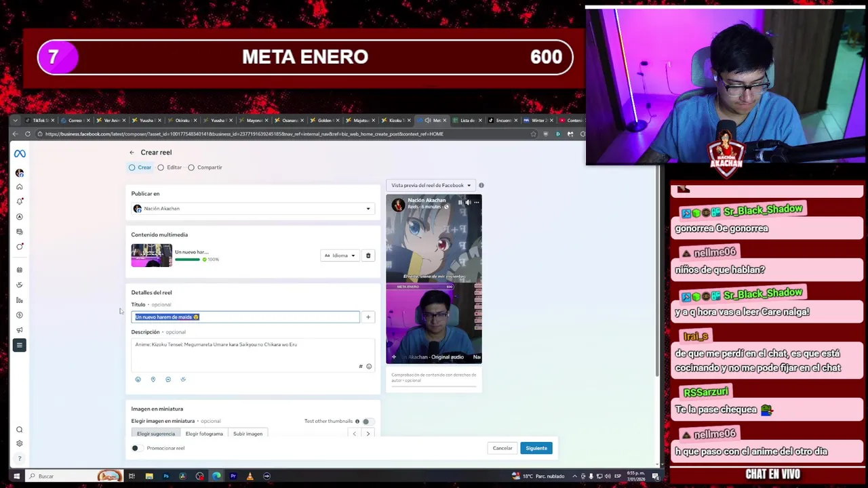Viewport: 868px width, 488px height.
Task: Select the Crear step
Action: pyautogui.click(x=140, y=167)
